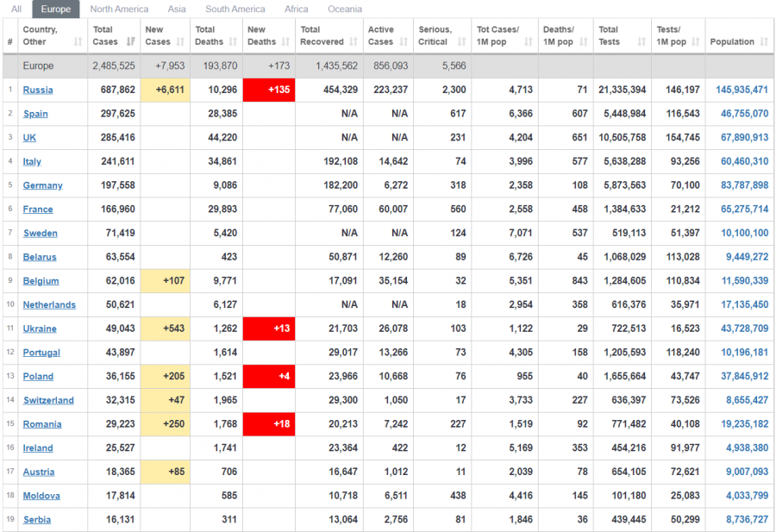Open the Germany country page
Viewport: 776px width, 532px height.
[x=42, y=185]
